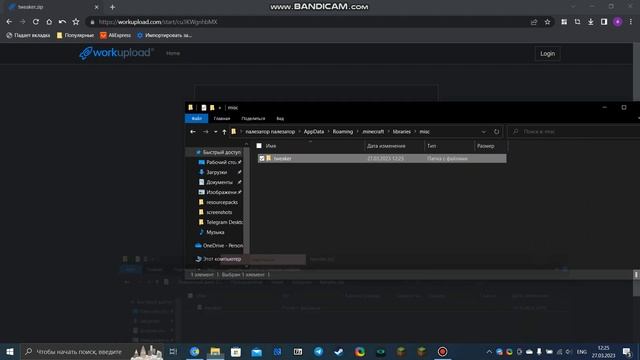Open recent locations dropdown in Explorer
Viewport: 640px width, 360px height.
point(216,132)
